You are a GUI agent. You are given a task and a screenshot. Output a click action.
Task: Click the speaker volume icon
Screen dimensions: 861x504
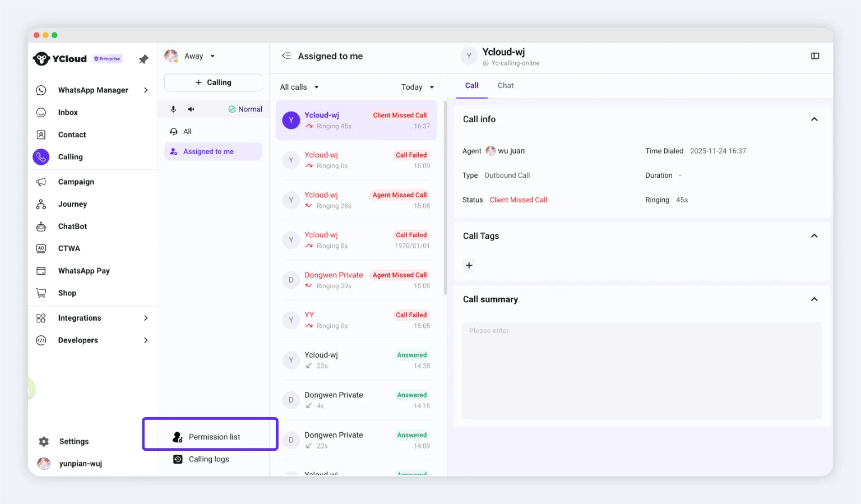tap(191, 109)
